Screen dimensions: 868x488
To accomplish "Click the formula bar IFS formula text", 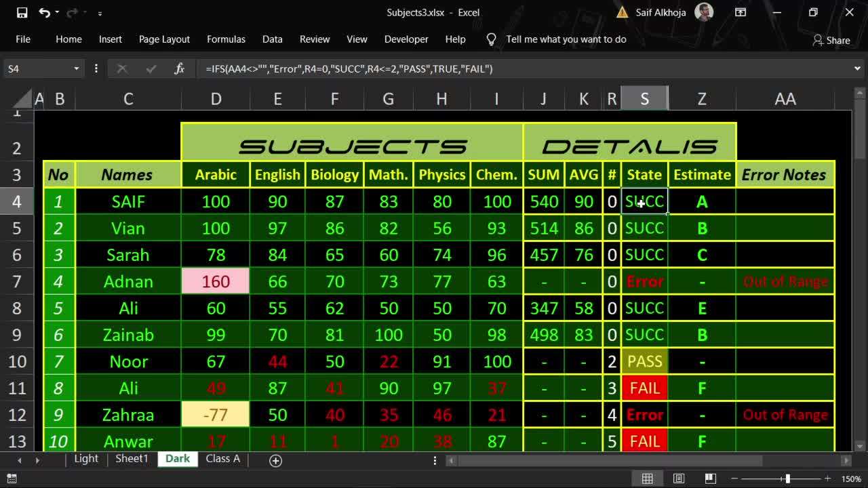I will pos(349,68).
